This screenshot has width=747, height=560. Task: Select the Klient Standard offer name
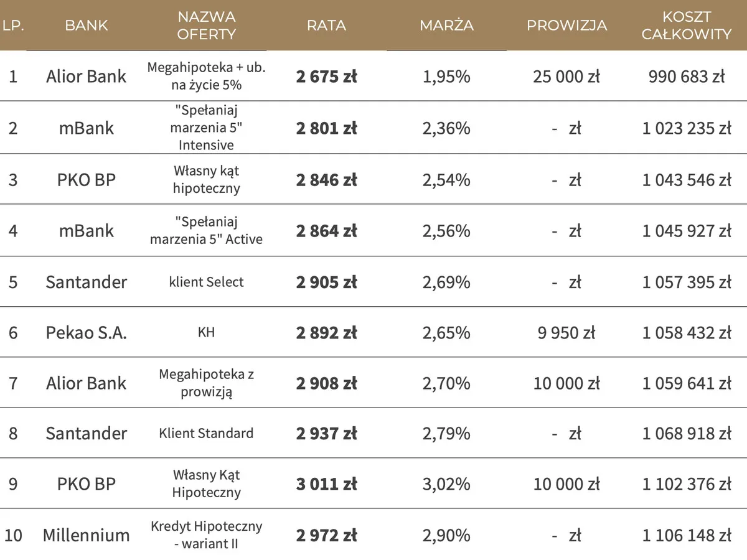pos(206,433)
